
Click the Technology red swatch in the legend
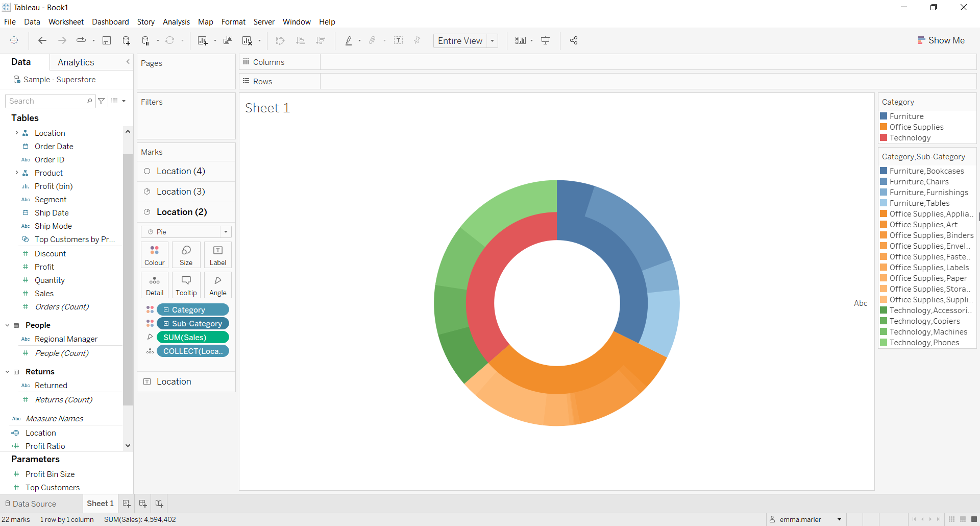885,137
